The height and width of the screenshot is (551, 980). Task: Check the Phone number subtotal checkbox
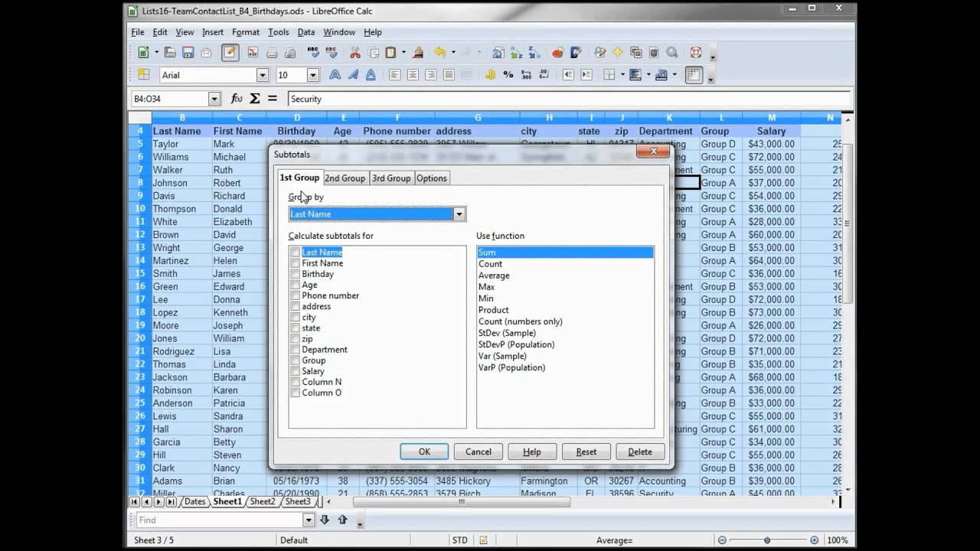click(296, 295)
